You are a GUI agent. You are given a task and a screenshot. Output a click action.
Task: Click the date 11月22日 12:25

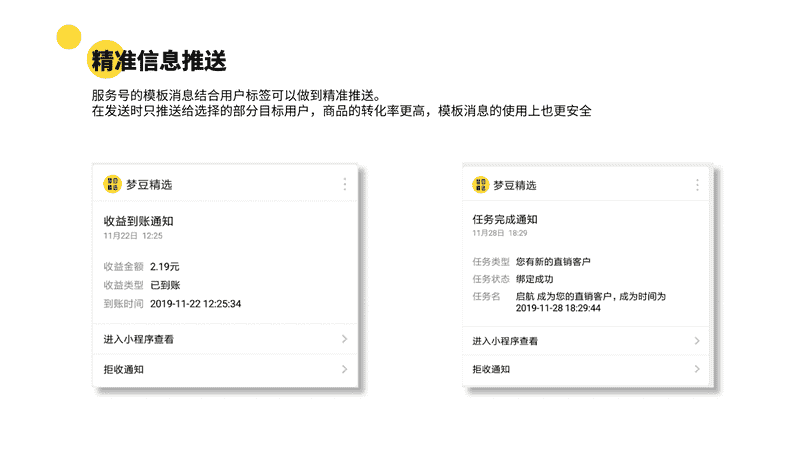tap(133, 236)
